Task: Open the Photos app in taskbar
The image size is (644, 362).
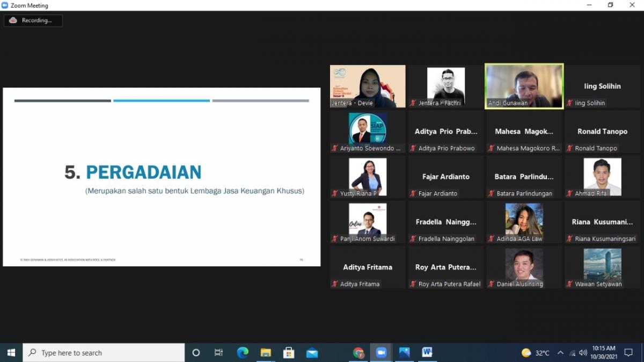Action: 404,352
